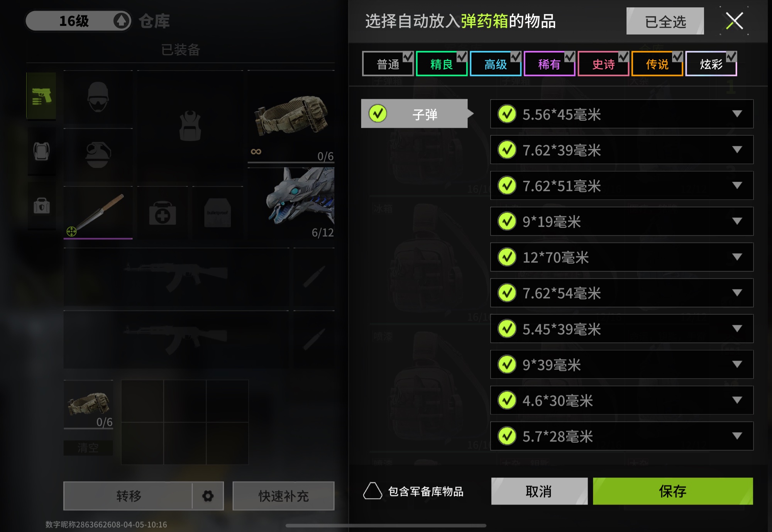The width and height of the screenshot is (772, 532).
Task: Expand the 7.62*39毫米 dropdown arrow
Action: pos(737,149)
